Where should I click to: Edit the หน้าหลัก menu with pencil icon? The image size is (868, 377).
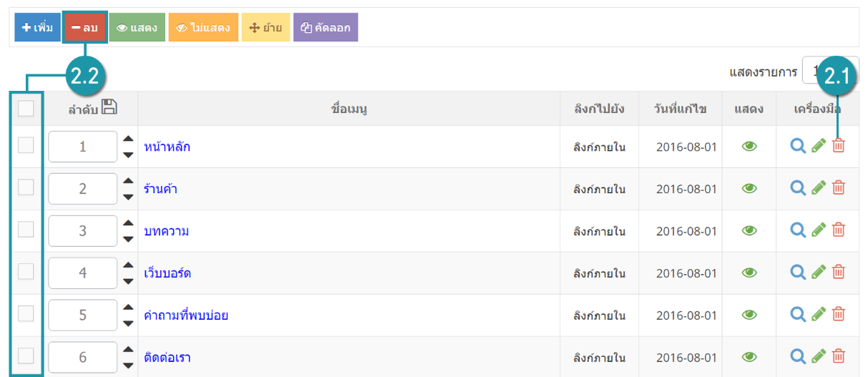point(819,146)
